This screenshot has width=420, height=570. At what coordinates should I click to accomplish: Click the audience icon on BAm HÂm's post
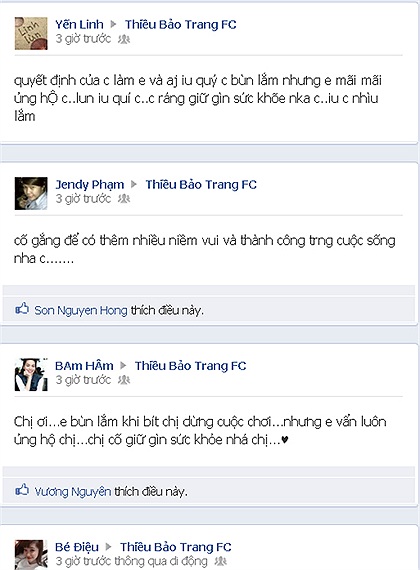[x=124, y=380]
